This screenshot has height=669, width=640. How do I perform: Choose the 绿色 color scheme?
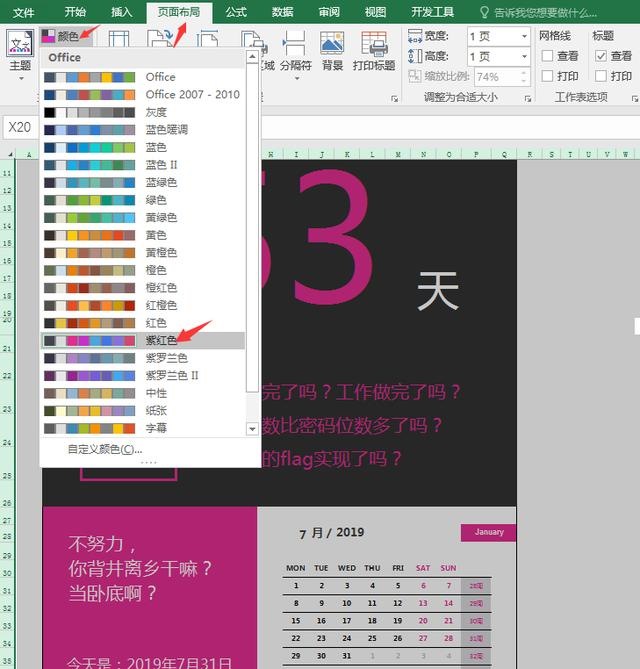(x=143, y=200)
